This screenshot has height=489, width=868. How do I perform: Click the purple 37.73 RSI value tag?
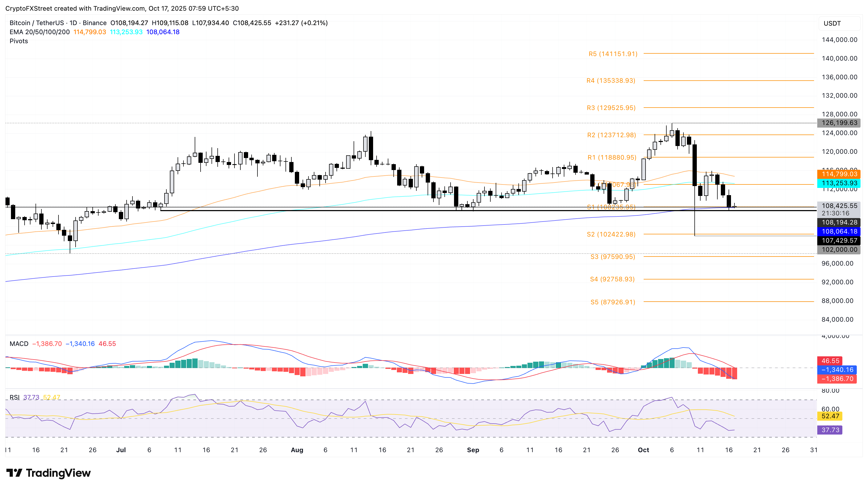point(830,430)
